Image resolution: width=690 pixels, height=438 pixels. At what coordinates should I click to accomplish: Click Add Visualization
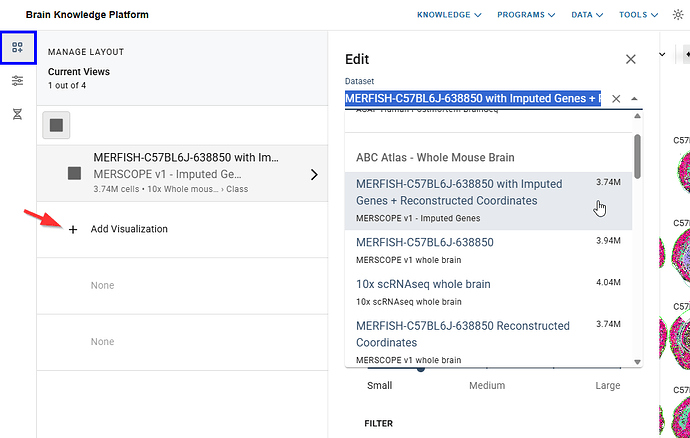click(x=128, y=229)
